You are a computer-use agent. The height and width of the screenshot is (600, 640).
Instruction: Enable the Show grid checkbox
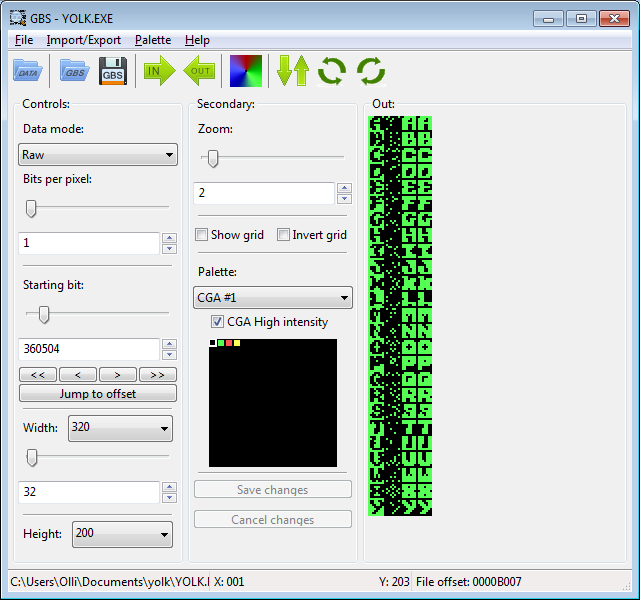coord(202,235)
